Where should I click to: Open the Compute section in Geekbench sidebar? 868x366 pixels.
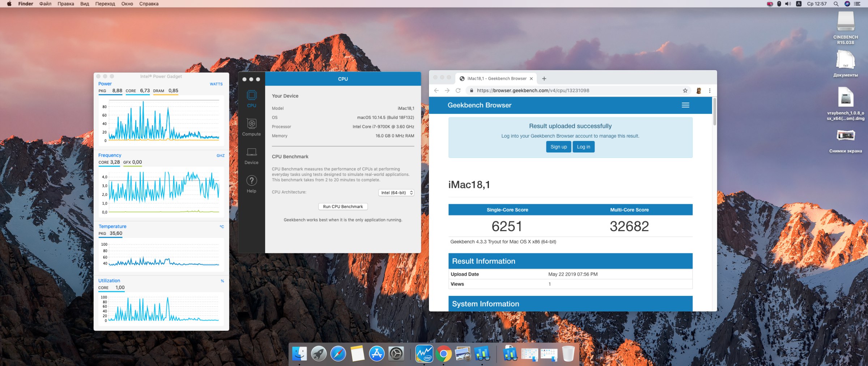point(251,127)
